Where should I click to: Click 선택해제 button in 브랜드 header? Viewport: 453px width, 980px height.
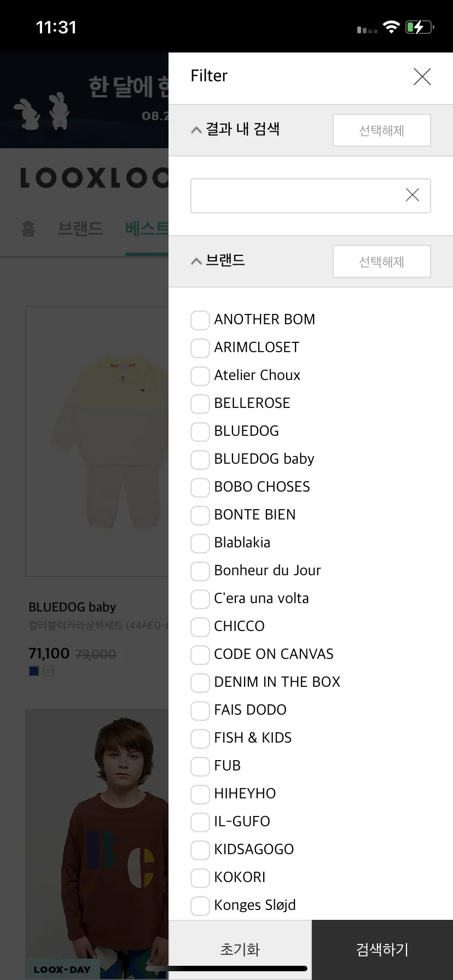click(x=382, y=261)
